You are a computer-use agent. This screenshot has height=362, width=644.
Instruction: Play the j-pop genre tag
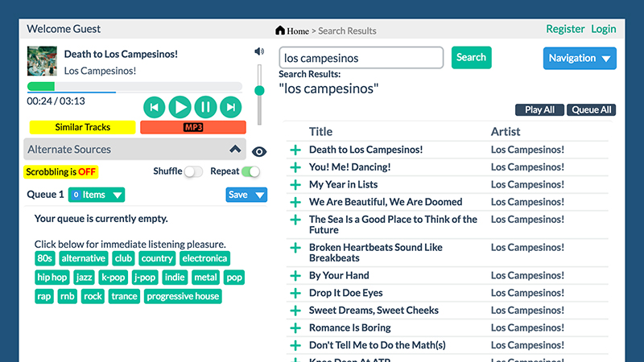[x=145, y=277]
